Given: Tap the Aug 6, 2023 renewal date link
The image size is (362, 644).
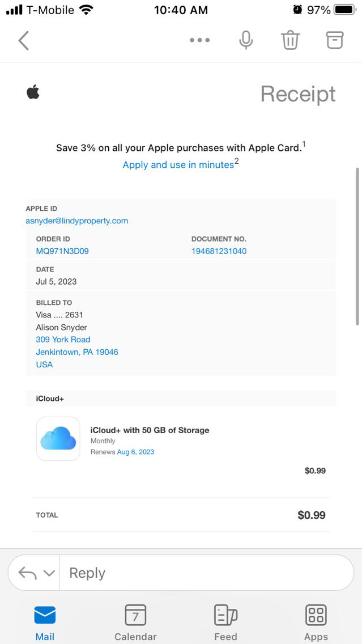Looking at the screenshot, I should click(x=135, y=452).
